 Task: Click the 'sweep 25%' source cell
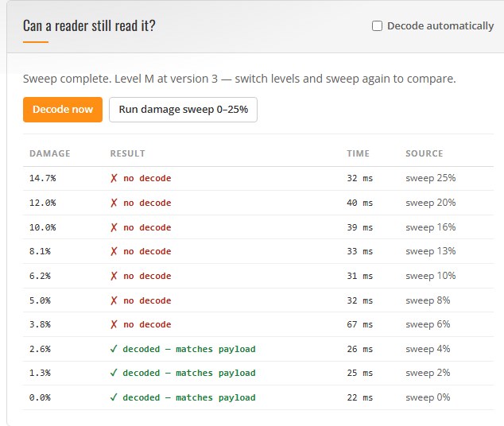coord(431,178)
